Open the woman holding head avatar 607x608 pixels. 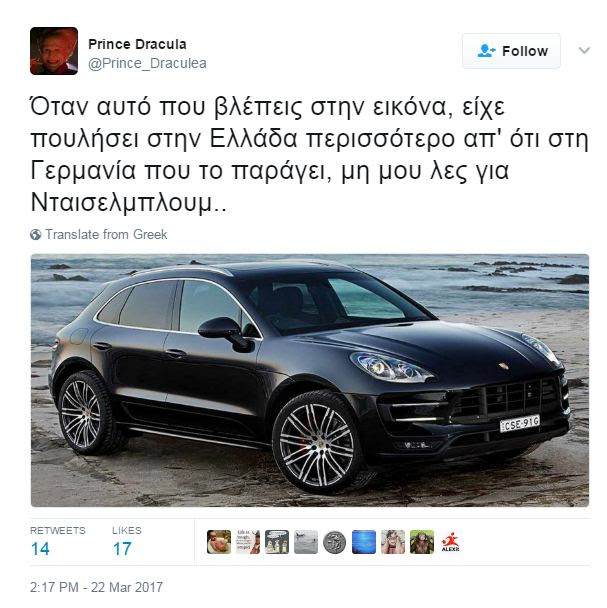tap(393, 542)
